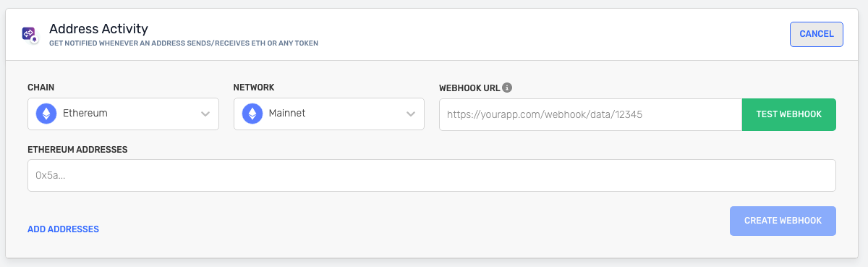Click the Test Webhook button

(788, 114)
